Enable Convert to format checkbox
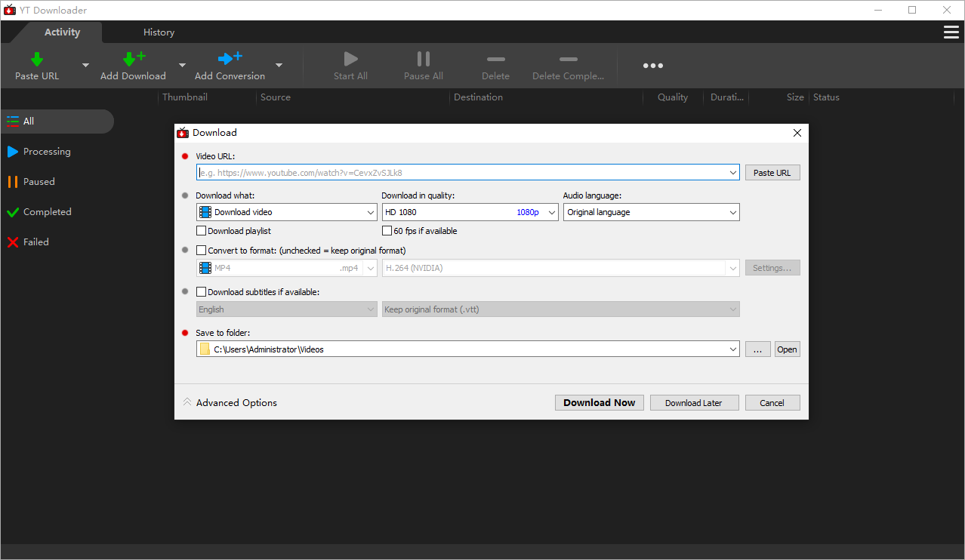The width and height of the screenshot is (965, 560). click(202, 251)
